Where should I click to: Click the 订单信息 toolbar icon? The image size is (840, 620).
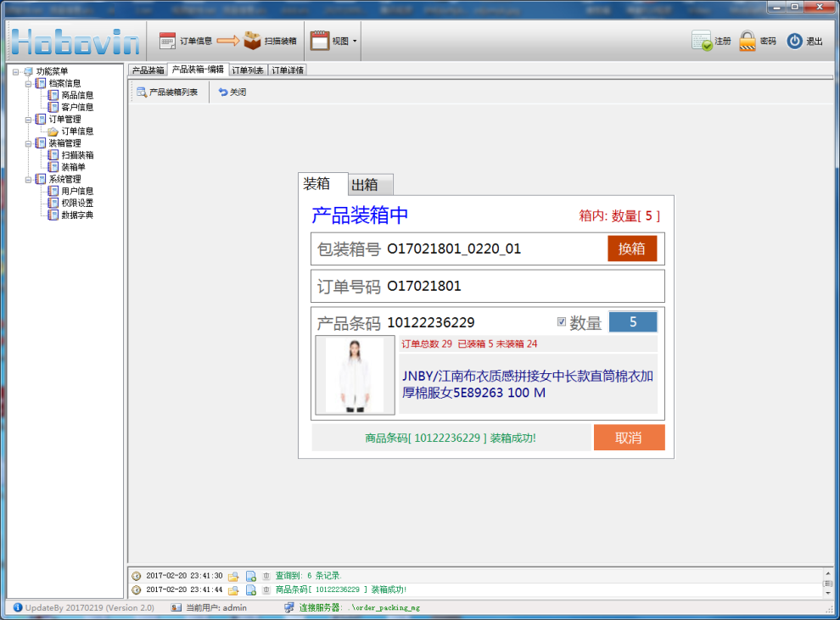pos(167,41)
